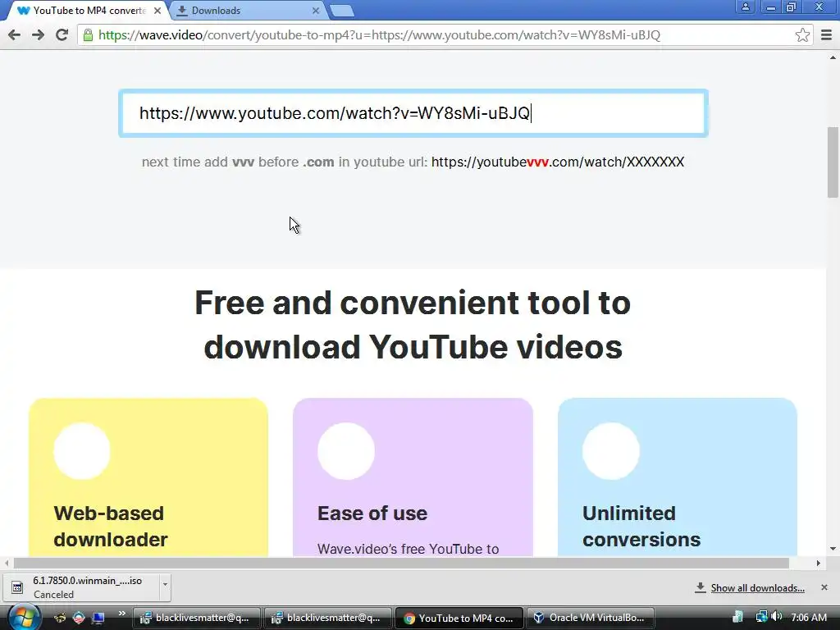Bookmark this page with the star icon
This screenshot has height=630, width=840.
(802, 35)
